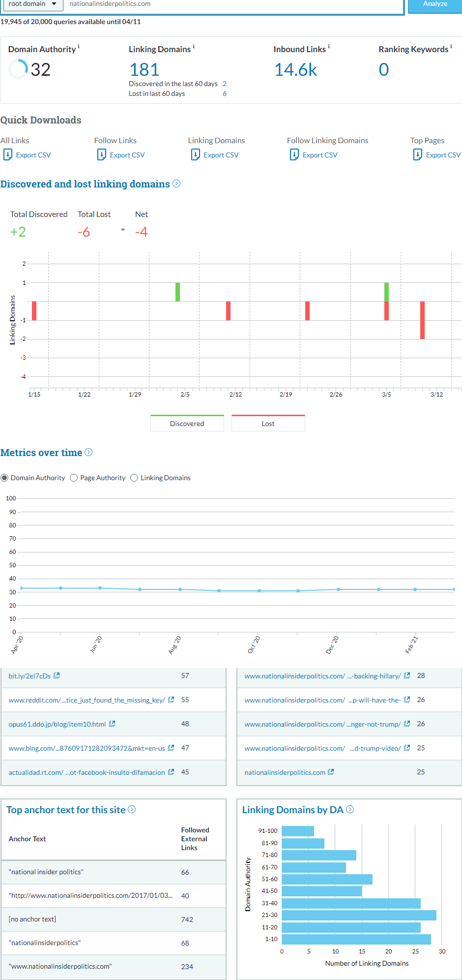
Task: Open the actualidad.rt.com link
Action: click(x=87, y=772)
